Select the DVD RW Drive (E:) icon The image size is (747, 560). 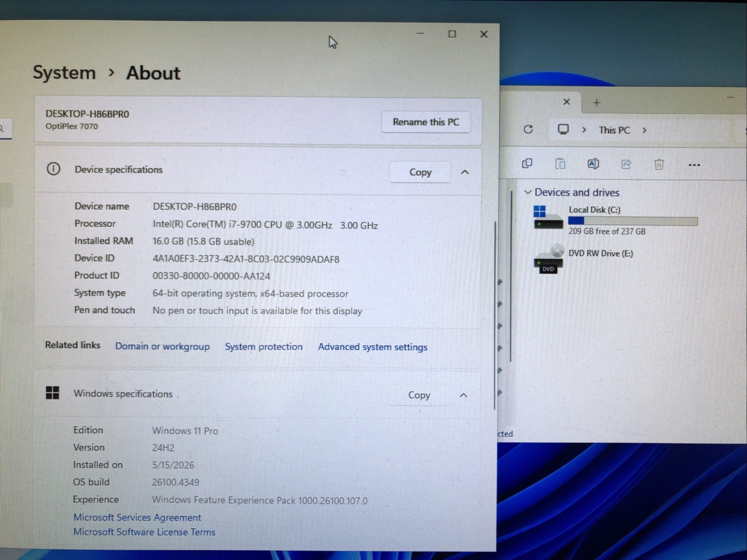548,259
